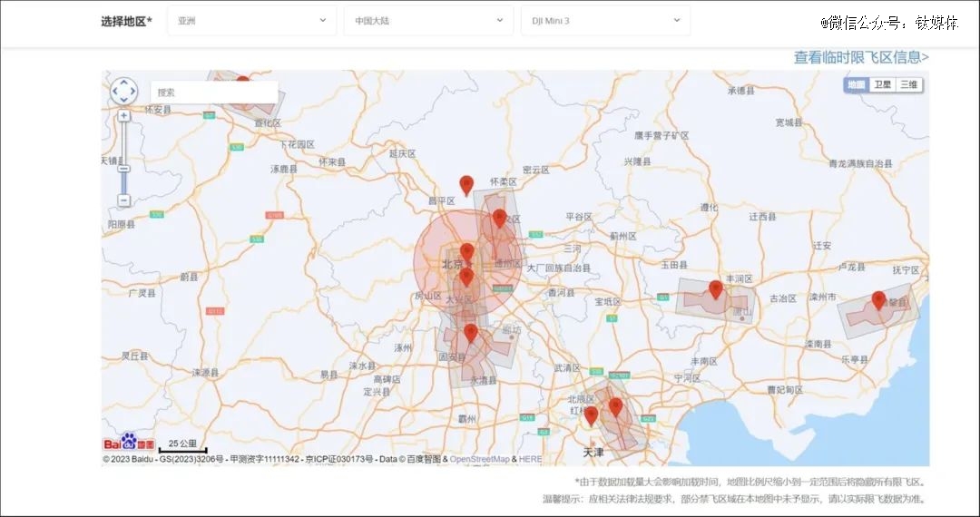Click the 高碑店 map label
980x517 pixels.
[387, 380]
